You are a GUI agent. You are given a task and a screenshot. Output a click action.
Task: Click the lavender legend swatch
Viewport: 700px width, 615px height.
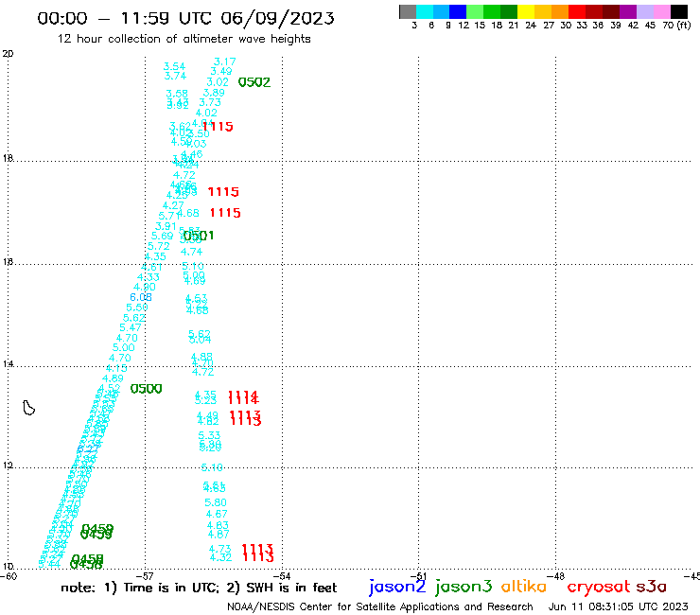coord(644,11)
